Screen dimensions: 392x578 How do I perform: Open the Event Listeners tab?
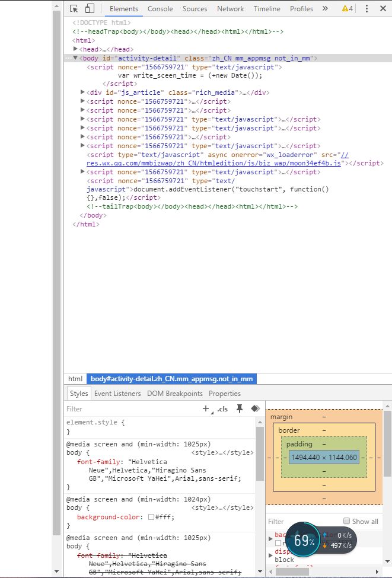click(117, 393)
